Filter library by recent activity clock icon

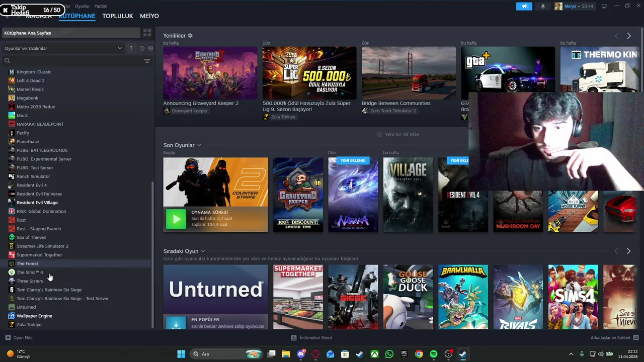[142, 48]
